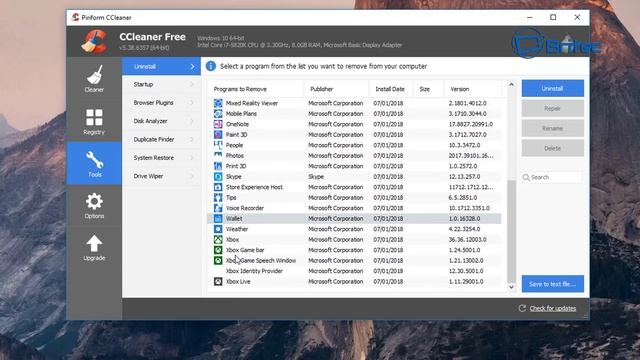Open the Duplicate Finder tab
Viewport: 640px width, 360px height.
point(161,140)
